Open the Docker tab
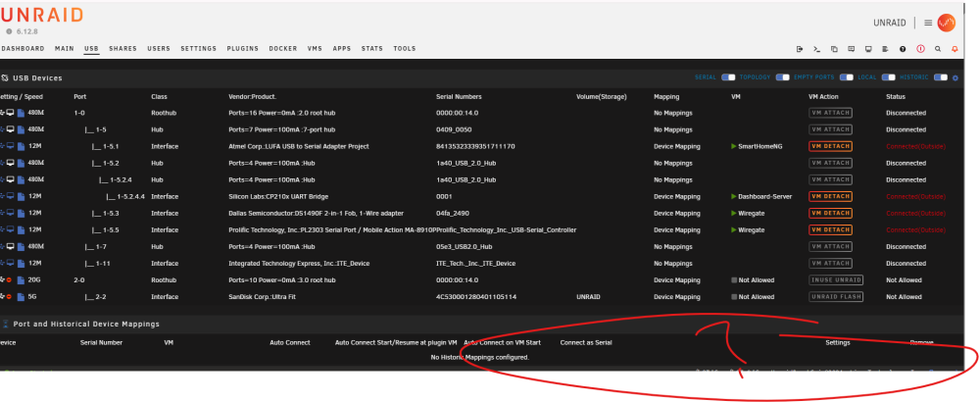The image size is (980, 402). [283, 49]
